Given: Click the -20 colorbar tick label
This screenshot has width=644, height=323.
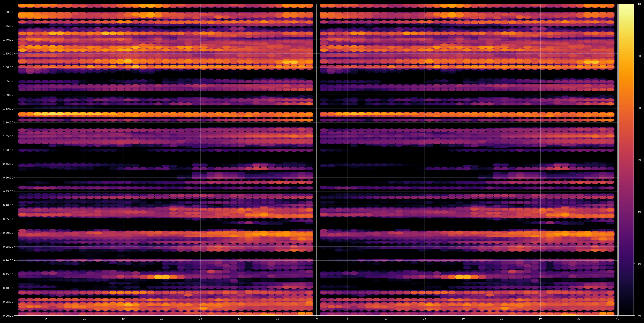Looking at the screenshot, I should pos(638,56).
